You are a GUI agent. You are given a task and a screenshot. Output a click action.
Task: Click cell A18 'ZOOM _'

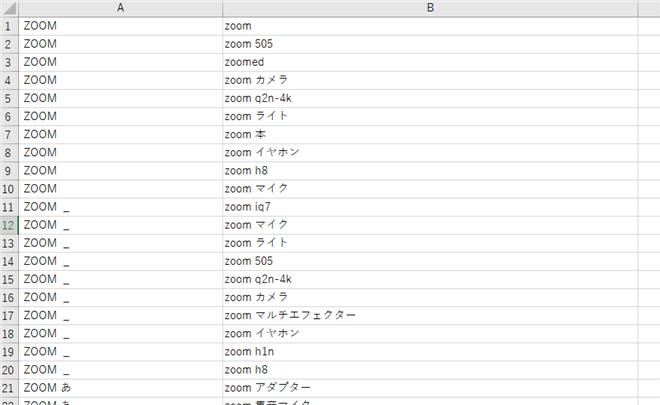(x=120, y=334)
